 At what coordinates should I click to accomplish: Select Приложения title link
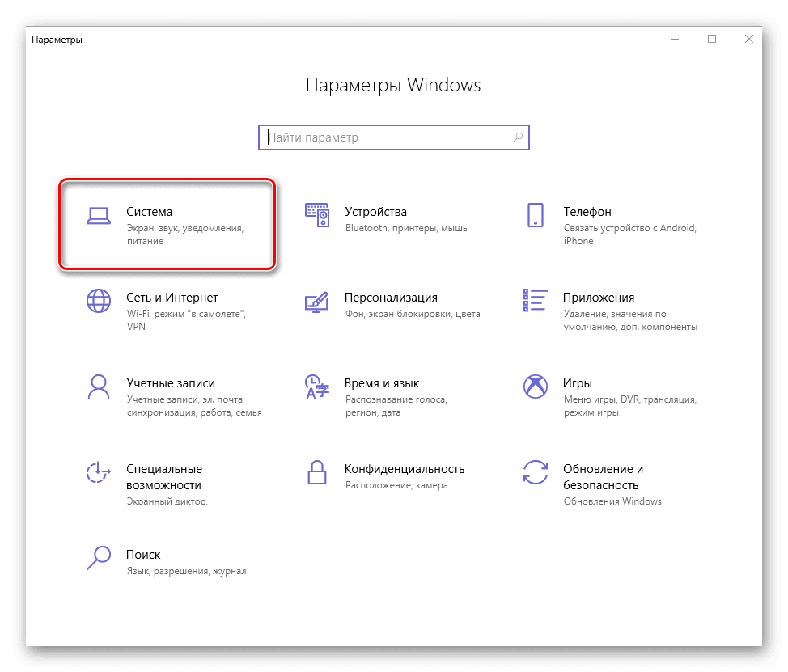click(x=599, y=298)
